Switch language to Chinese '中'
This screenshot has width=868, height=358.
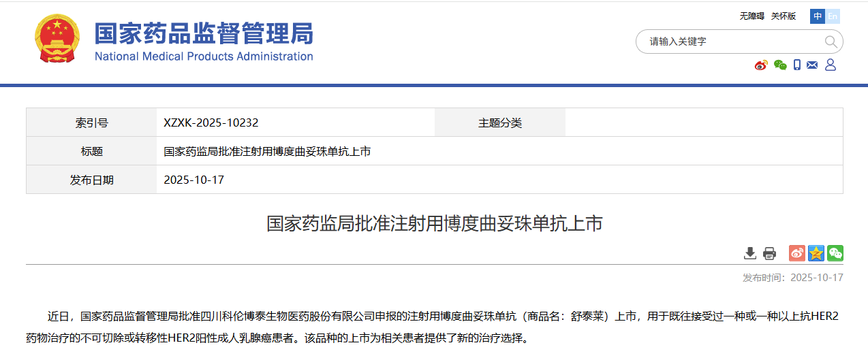[817, 16]
